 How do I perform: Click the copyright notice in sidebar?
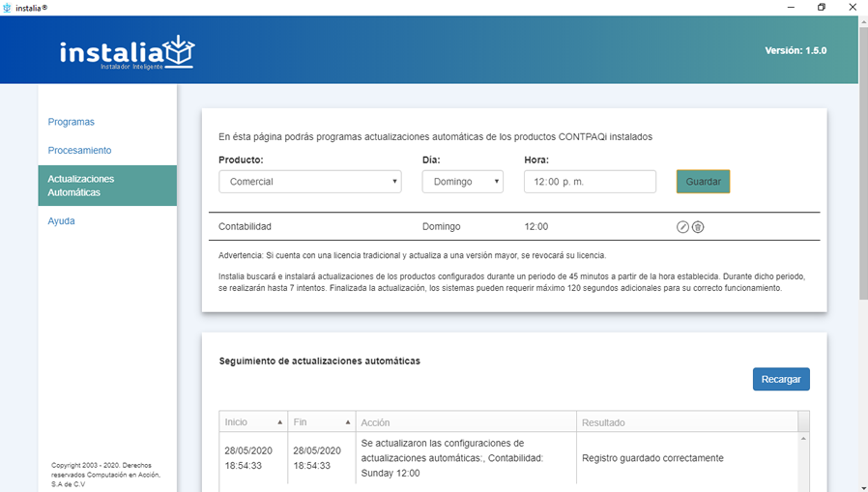point(105,475)
